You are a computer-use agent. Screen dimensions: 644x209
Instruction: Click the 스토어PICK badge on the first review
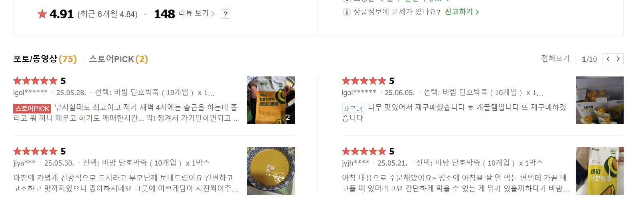click(x=32, y=108)
